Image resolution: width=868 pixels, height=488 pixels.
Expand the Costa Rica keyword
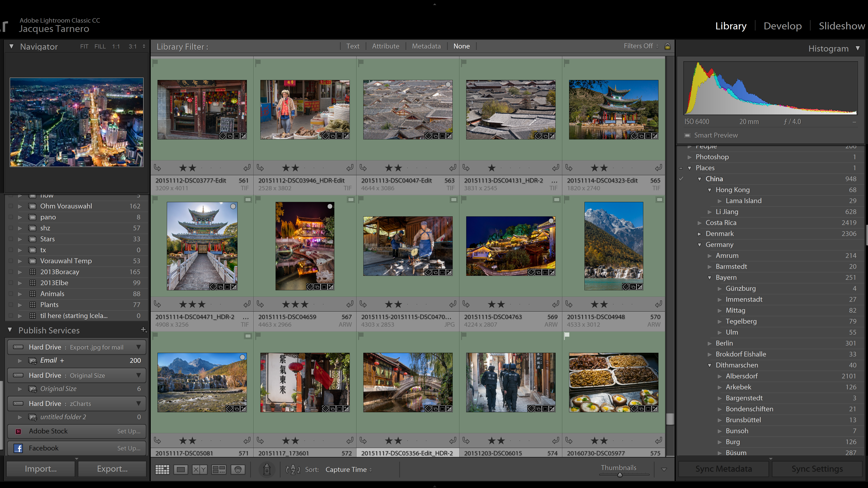699,223
